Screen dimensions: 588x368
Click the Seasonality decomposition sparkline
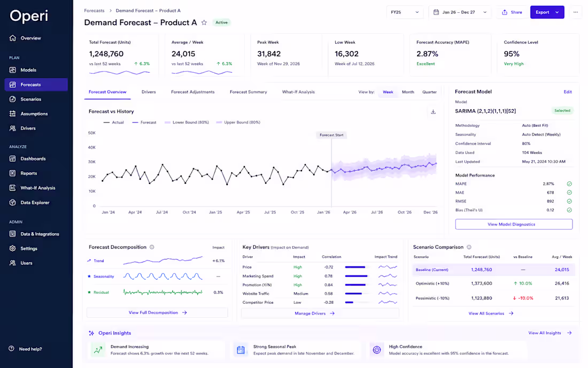[x=163, y=277]
